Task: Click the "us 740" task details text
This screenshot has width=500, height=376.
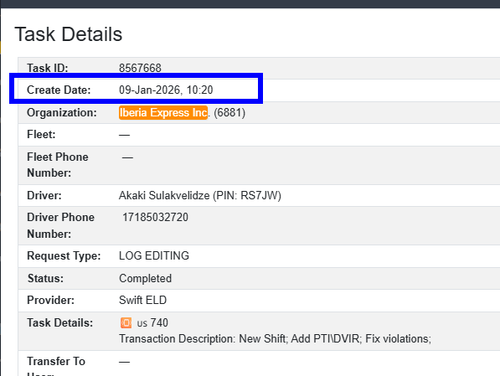Action: point(152,323)
